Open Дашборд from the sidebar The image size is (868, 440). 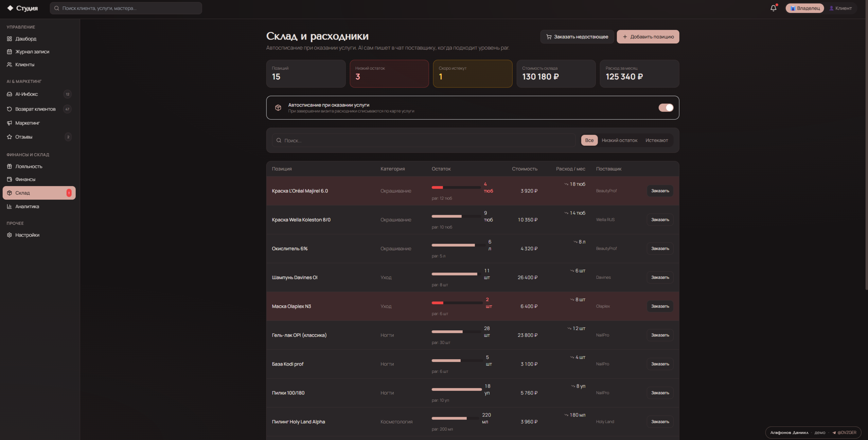click(39, 39)
